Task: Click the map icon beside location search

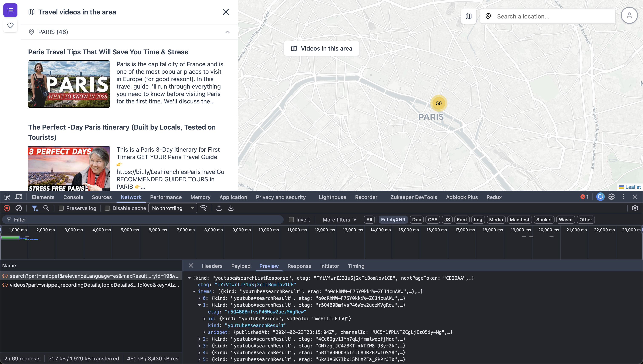Action: [x=469, y=16]
